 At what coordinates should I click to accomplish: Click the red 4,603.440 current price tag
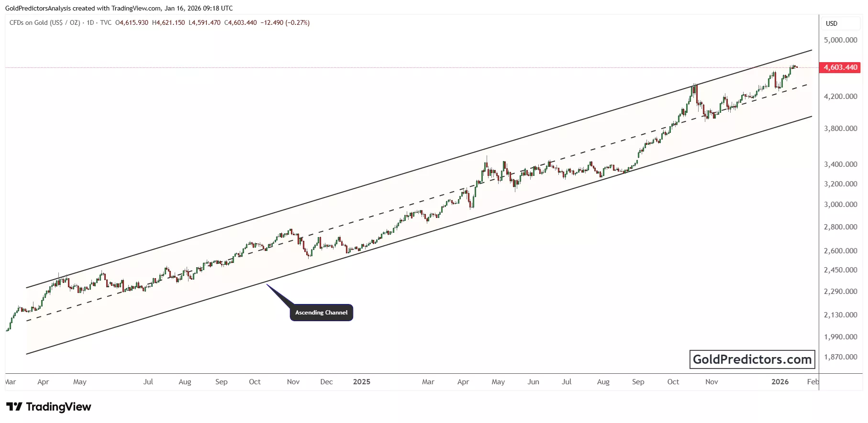tap(840, 67)
